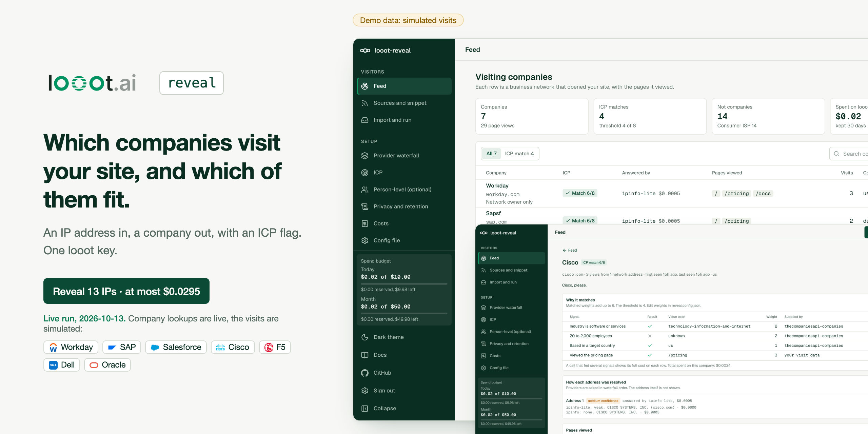Click the Workday company chip
Image resolution: width=868 pixels, height=434 pixels.
[x=71, y=347]
